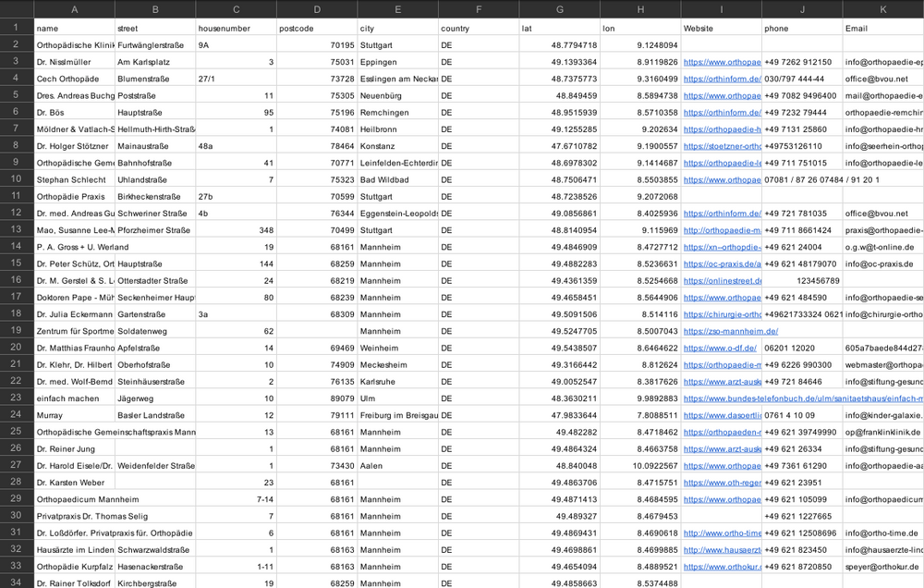Select the phone cell containing 123456789

point(802,280)
